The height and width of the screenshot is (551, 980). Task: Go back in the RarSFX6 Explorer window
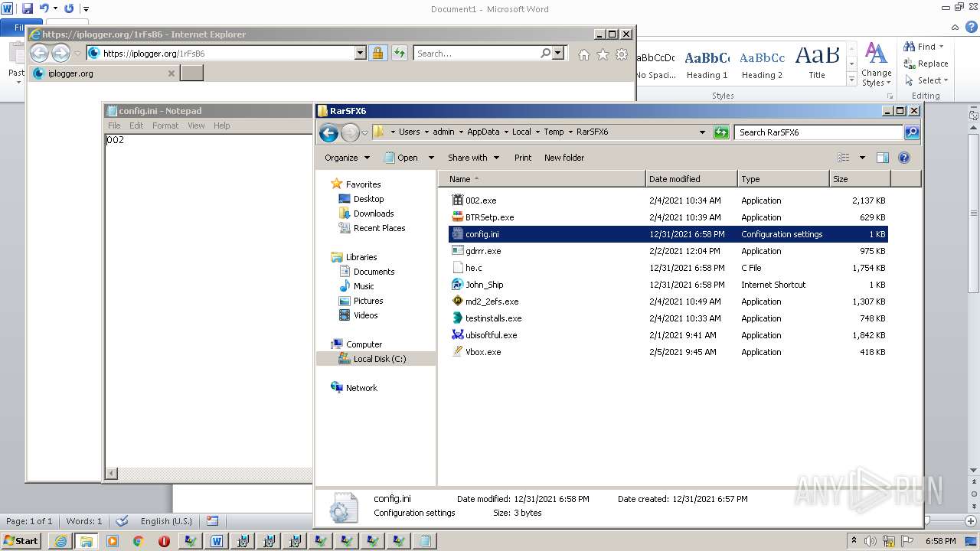[328, 132]
